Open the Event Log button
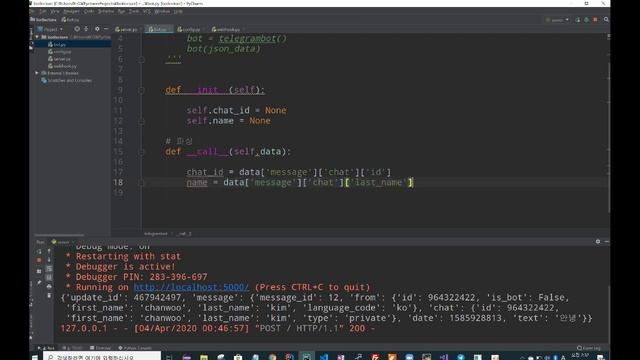The height and width of the screenshot is (360, 640). (x=589, y=348)
